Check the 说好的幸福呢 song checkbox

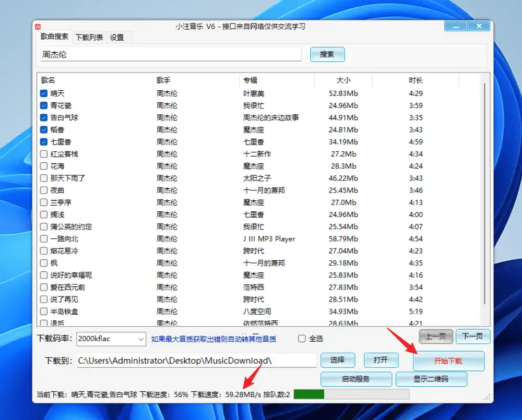(44, 275)
